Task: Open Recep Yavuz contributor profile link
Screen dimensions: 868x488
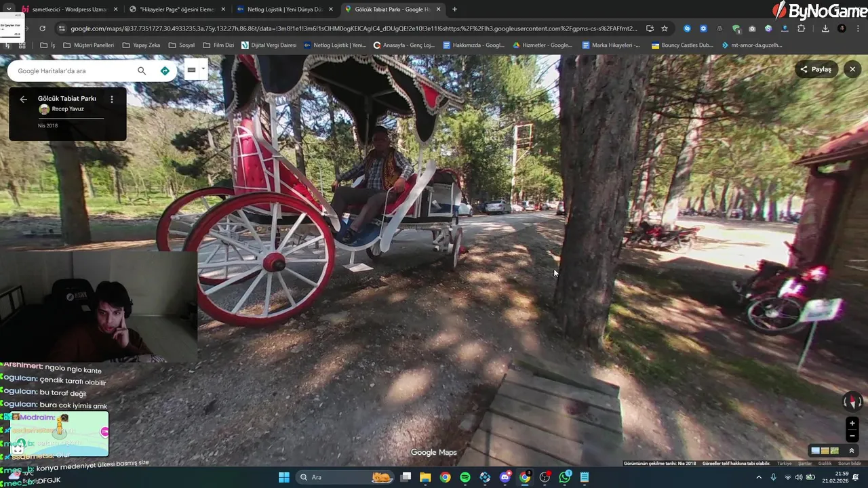Action: (x=68, y=109)
